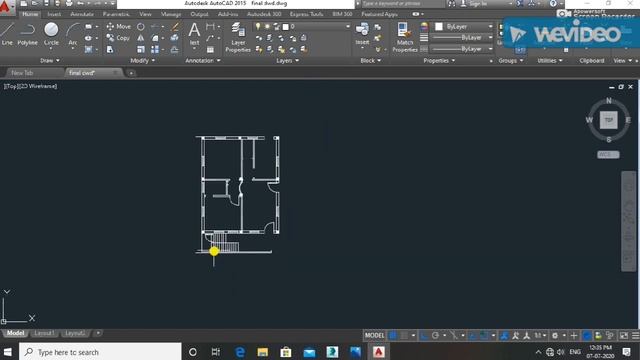The width and height of the screenshot is (640, 360).
Task: Toggle layer on/off lightbulb icon
Action: [258, 27]
